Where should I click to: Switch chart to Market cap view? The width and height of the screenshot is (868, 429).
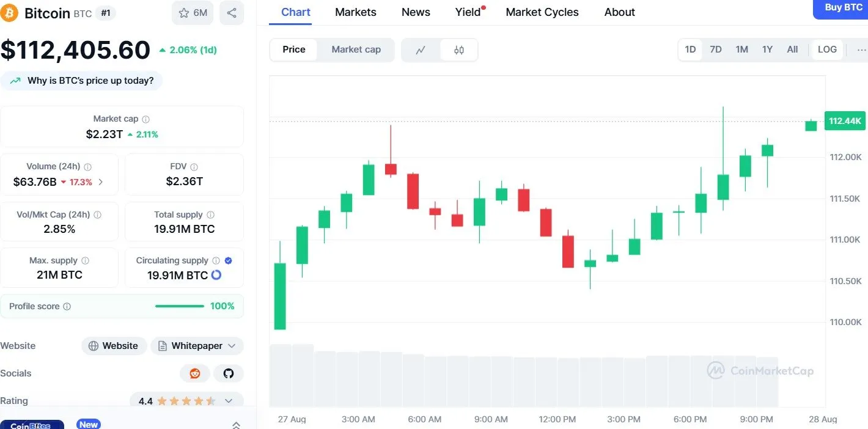coord(356,50)
